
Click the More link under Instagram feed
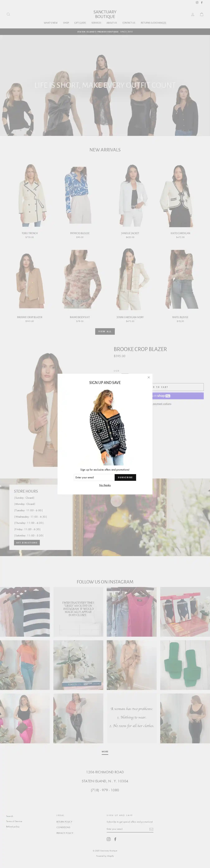point(105,752)
